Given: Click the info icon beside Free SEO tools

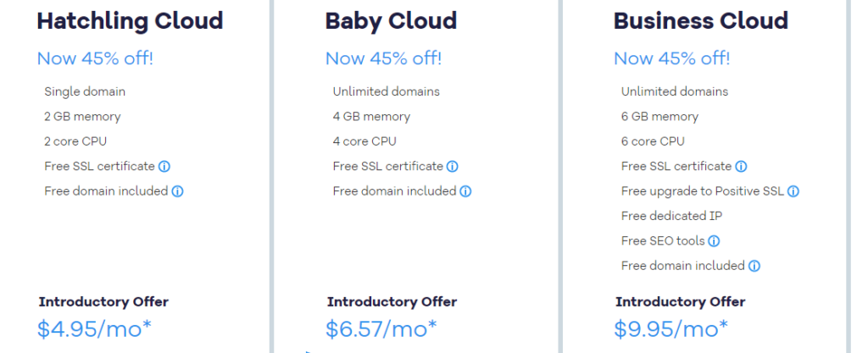Looking at the screenshot, I should [714, 241].
